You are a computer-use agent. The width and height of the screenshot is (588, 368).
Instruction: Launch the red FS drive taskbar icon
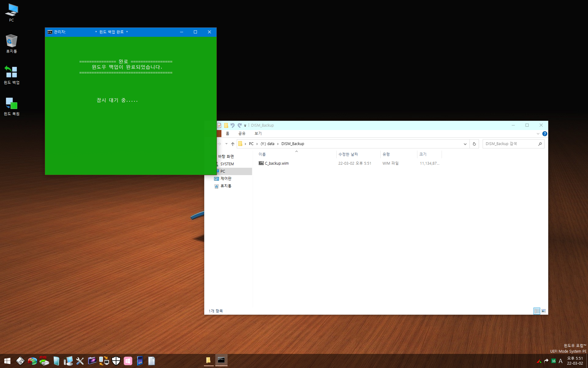(44, 361)
